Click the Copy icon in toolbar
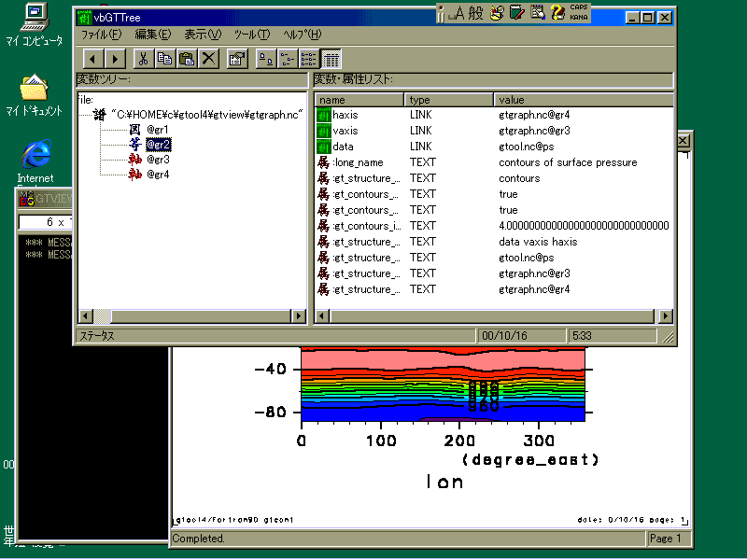747x560 pixels. [x=164, y=59]
